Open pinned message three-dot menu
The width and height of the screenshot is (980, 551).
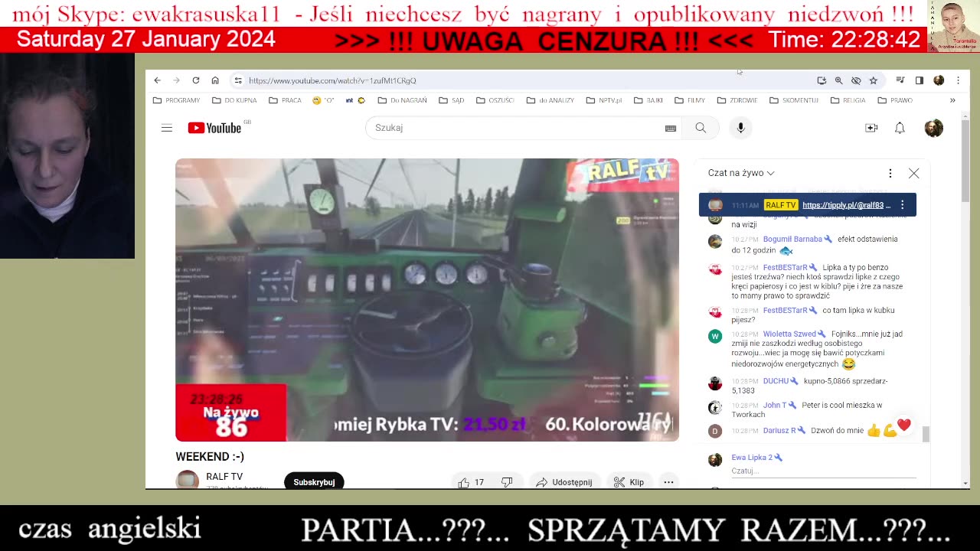(903, 205)
